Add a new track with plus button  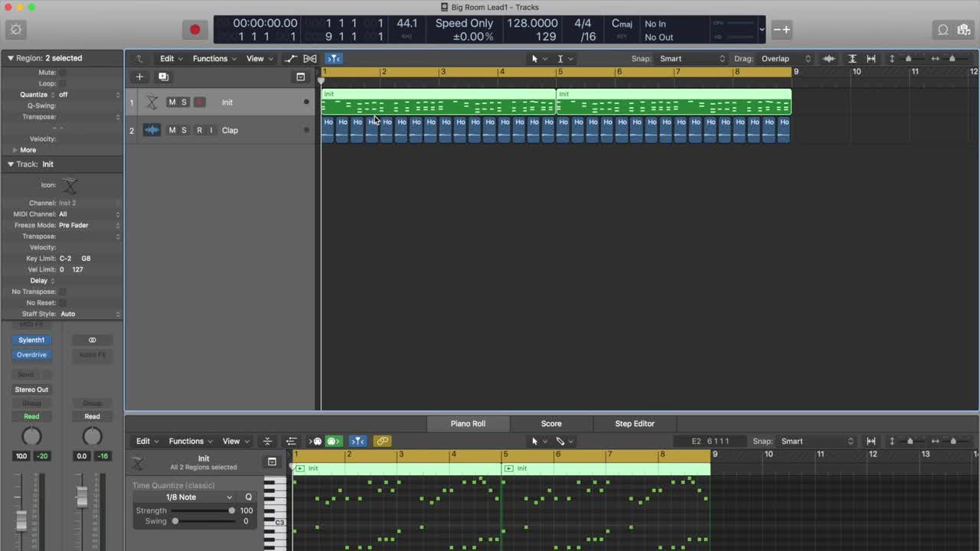139,77
